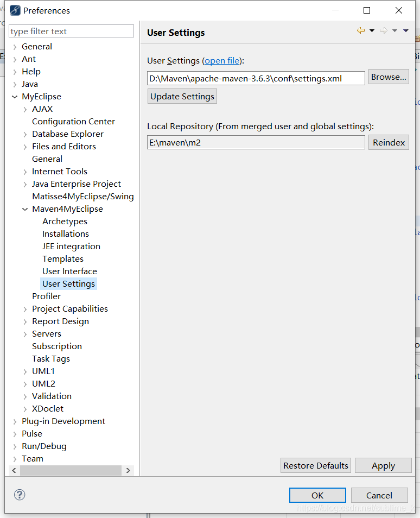Expand the Pulse node

click(x=15, y=434)
